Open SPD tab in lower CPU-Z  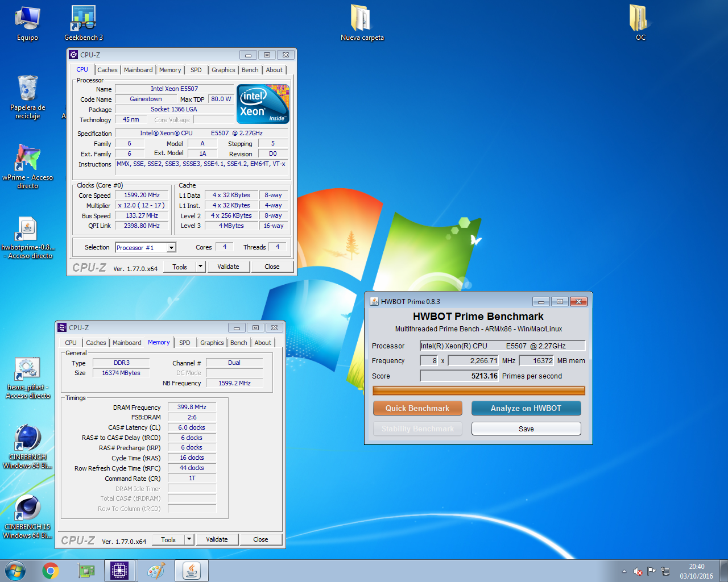pos(185,343)
